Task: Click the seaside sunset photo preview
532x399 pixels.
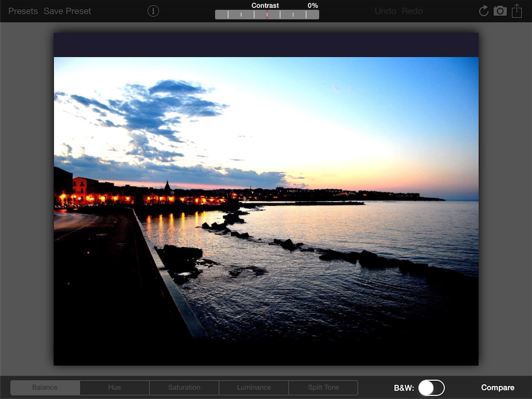Action: tap(266, 211)
